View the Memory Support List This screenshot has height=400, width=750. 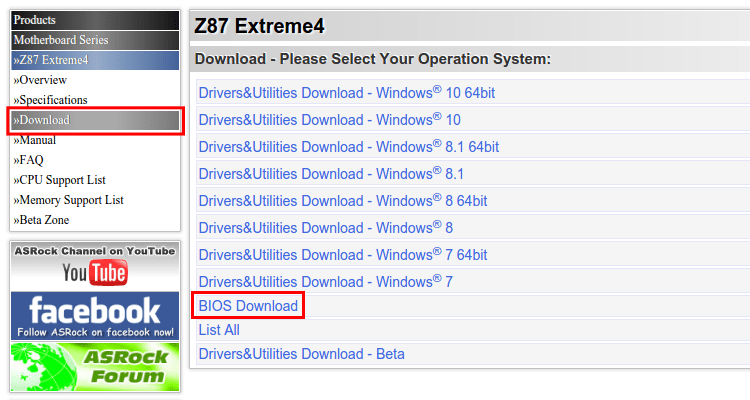(x=68, y=200)
